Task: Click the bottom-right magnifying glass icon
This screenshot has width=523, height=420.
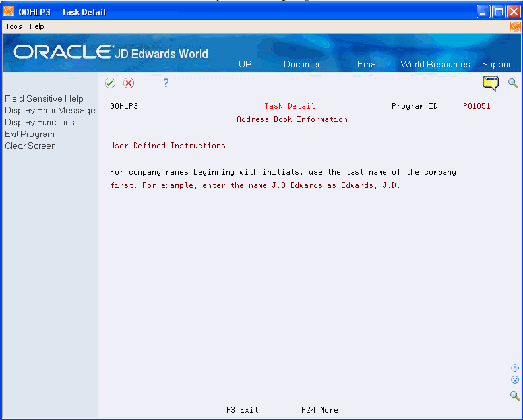Action: 515,396
